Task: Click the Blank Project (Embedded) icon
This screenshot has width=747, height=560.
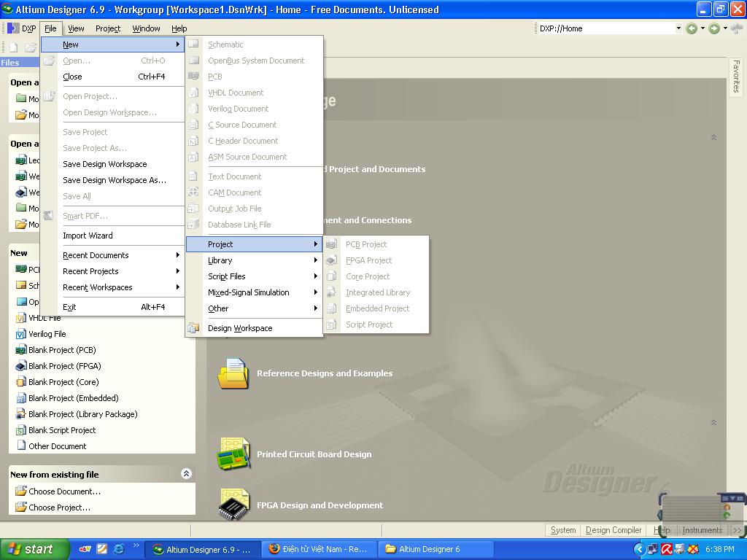Action: pyautogui.click(x=21, y=398)
